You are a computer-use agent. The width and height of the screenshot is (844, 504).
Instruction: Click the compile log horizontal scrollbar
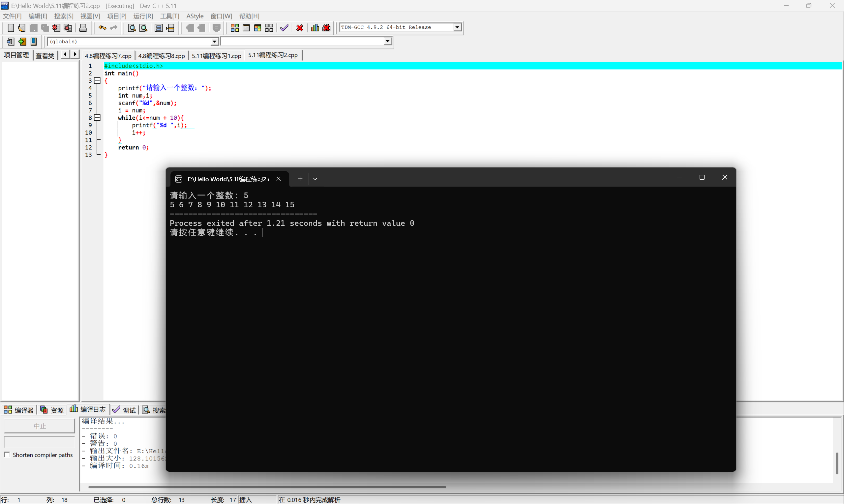[x=267, y=487]
